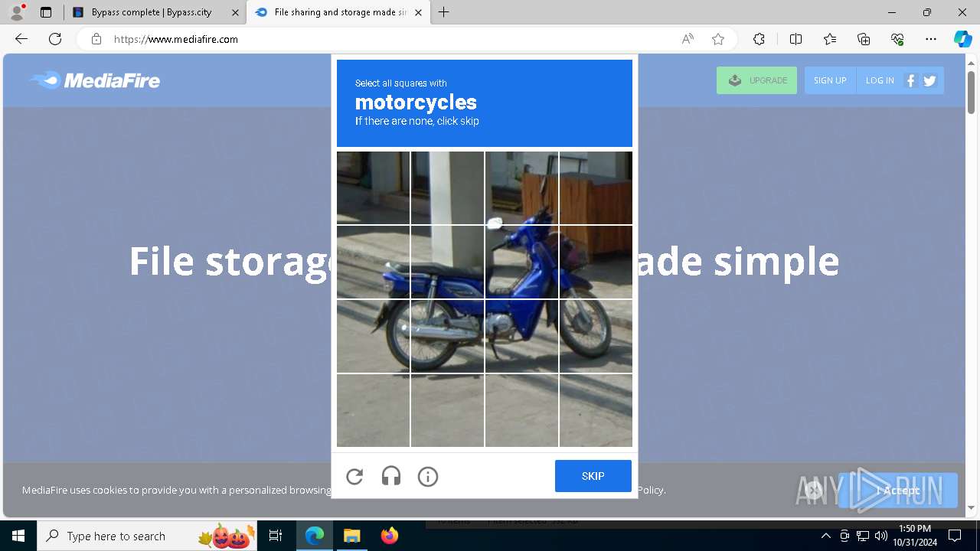Close the Bypass.city tab
This screenshot has width=980, height=551.
pyautogui.click(x=235, y=12)
